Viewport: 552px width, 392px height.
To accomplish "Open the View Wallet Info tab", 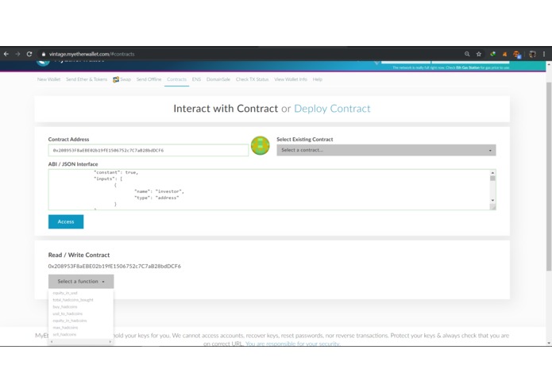I will [x=291, y=79].
